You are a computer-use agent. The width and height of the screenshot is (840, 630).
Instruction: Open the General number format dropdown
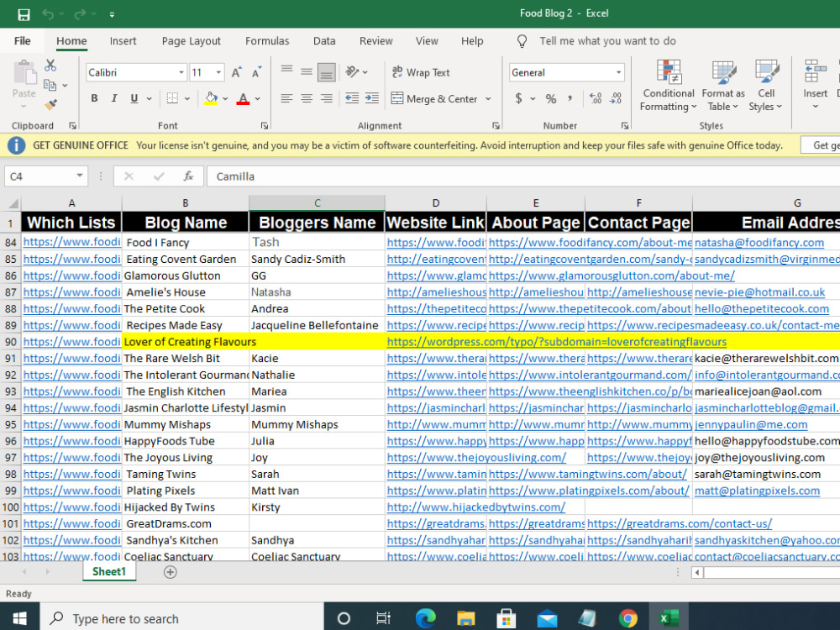[619, 72]
